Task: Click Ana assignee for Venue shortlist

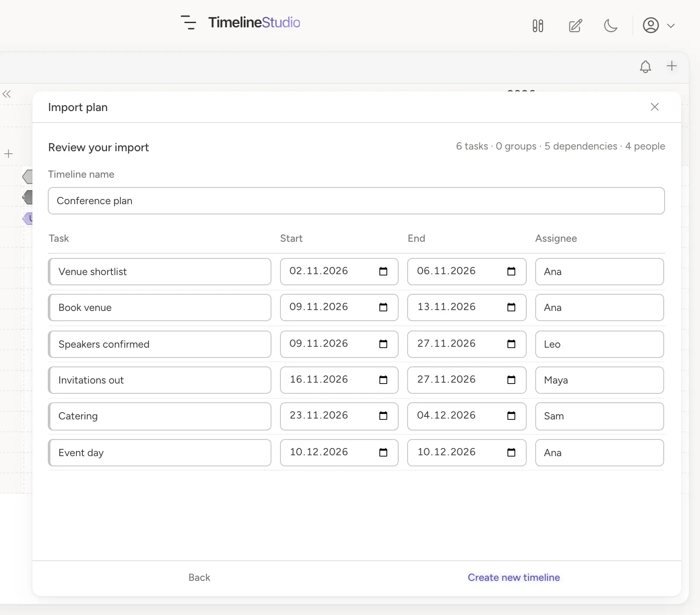Action: [600, 272]
